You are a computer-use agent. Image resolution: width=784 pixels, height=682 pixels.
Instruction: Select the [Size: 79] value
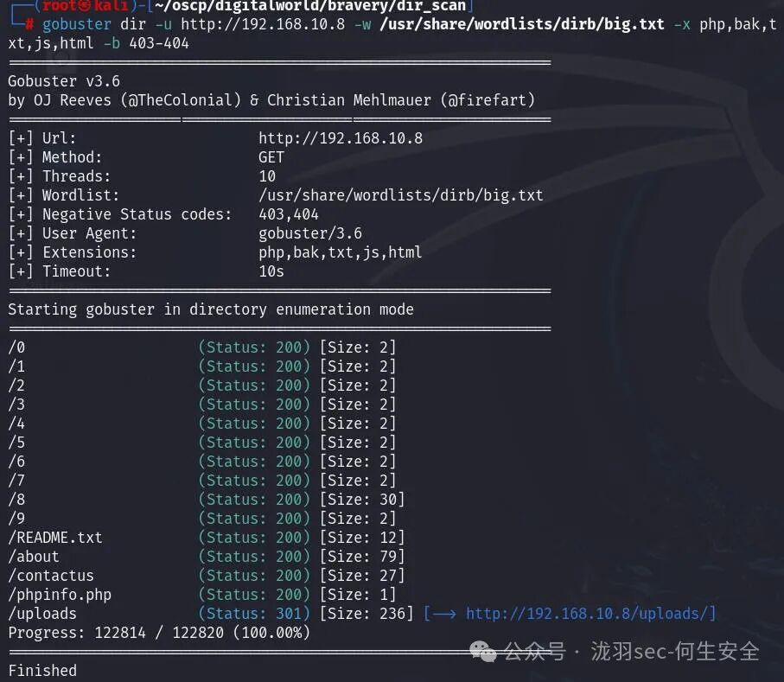362,557
